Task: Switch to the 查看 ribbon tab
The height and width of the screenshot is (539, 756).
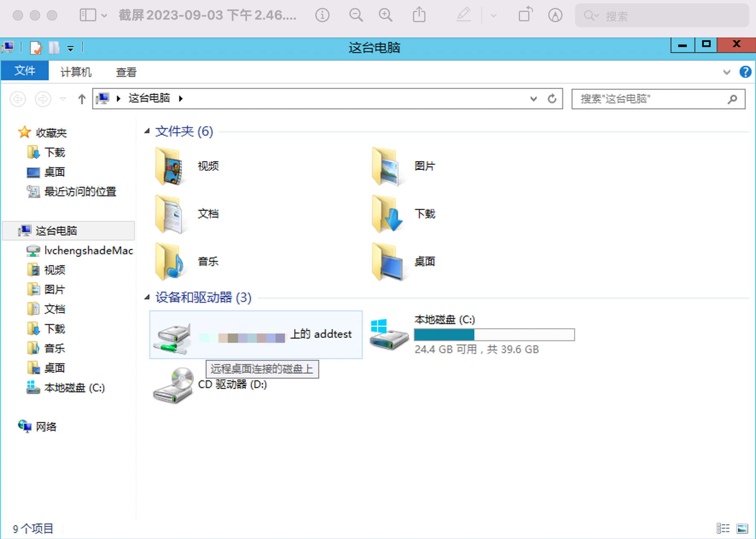Action: pyautogui.click(x=125, y=71)
